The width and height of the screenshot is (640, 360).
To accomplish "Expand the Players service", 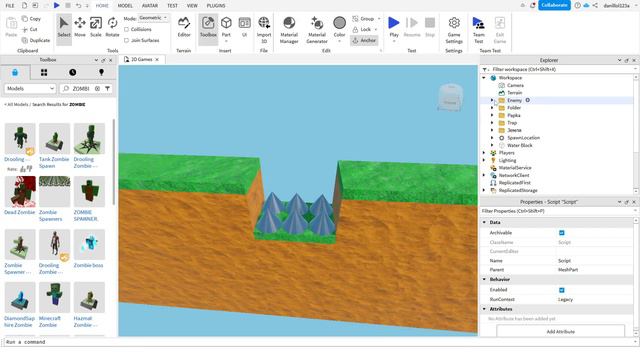I will pyautogui.click(x=484, y=153).
